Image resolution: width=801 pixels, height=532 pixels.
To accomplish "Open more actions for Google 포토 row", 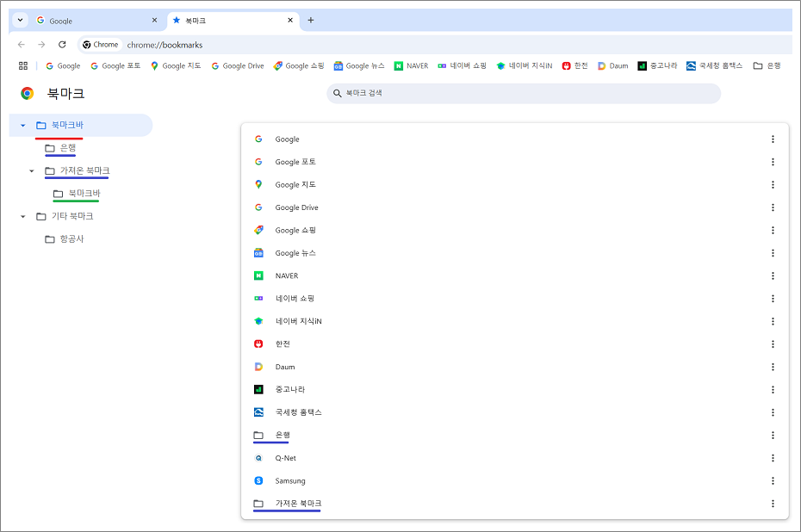I will coord(773,162).
